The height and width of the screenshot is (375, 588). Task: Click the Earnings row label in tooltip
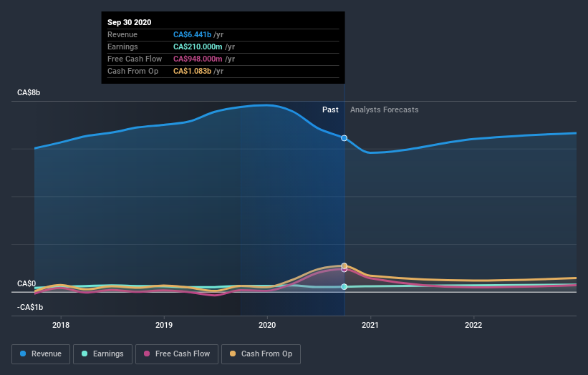[122, 47]
